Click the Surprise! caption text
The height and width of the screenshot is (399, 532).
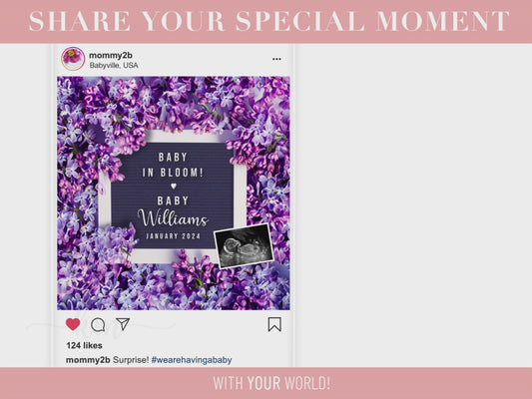(x=131, y=360)
